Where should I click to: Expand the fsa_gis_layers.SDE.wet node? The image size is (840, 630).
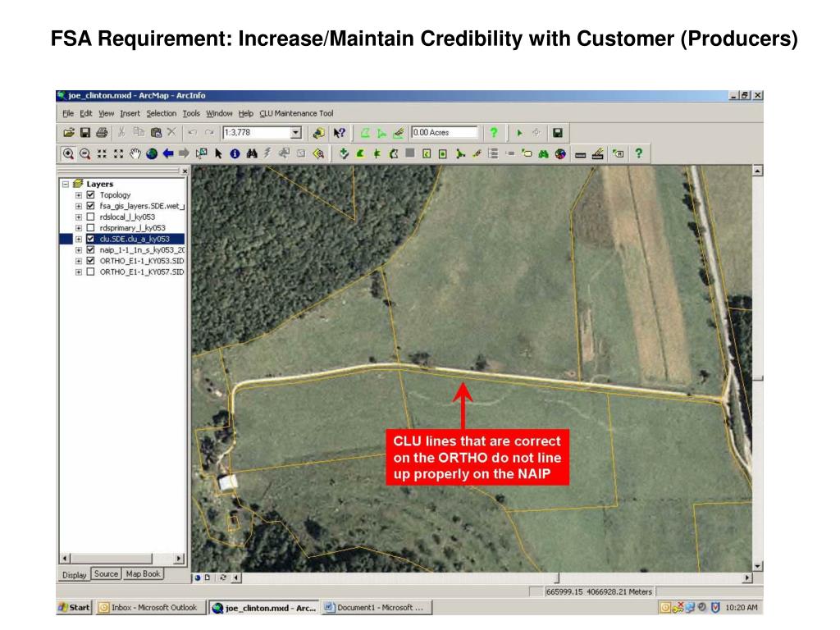point(78,206)
